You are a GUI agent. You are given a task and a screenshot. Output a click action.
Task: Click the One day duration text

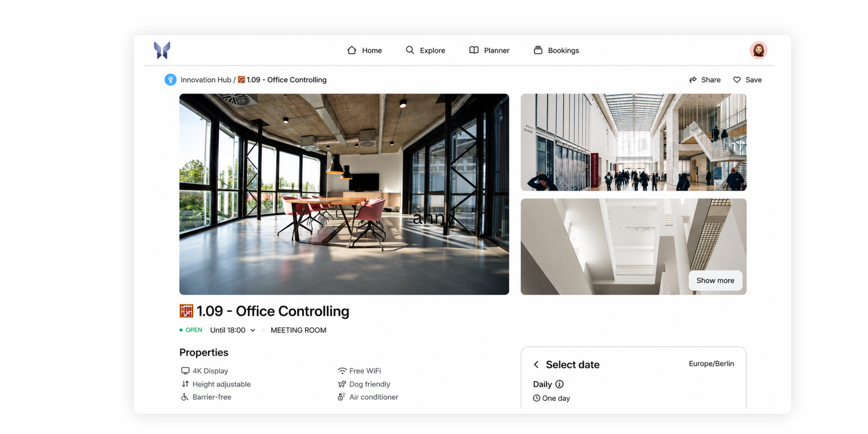(556, 398)
